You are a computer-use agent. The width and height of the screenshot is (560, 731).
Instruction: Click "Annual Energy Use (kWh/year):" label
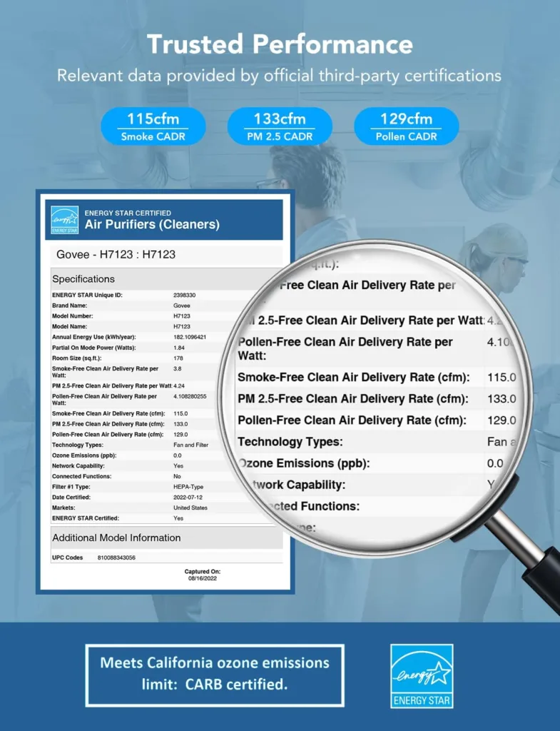[x=94, y=337]
